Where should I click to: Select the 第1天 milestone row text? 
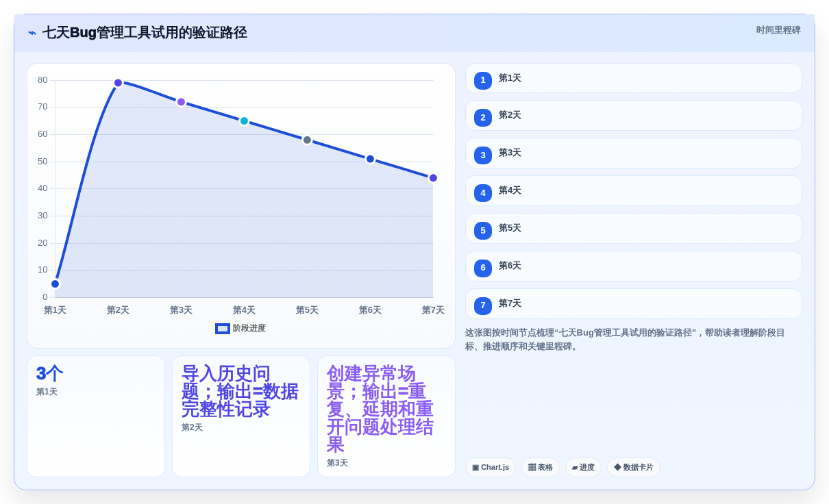click(x=510, y=78)
